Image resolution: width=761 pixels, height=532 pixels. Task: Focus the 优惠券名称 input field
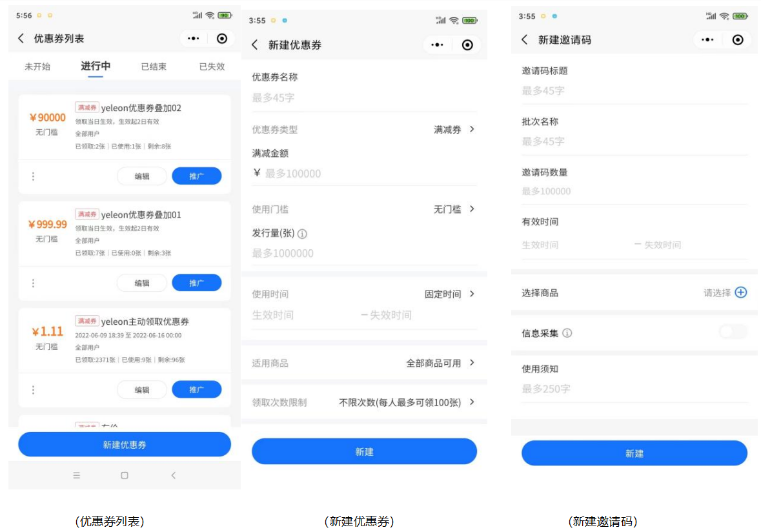click(364, 98)
